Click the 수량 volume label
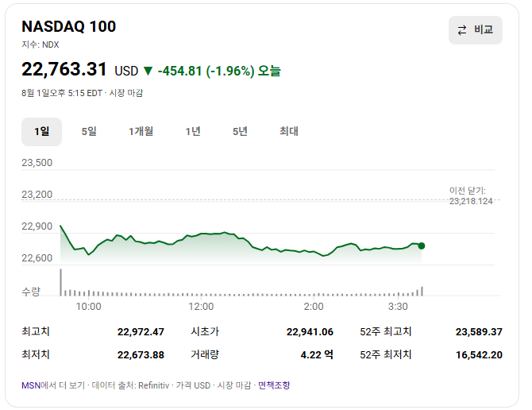The width and height of the screenshot is (532, 410). pos(31,291)
